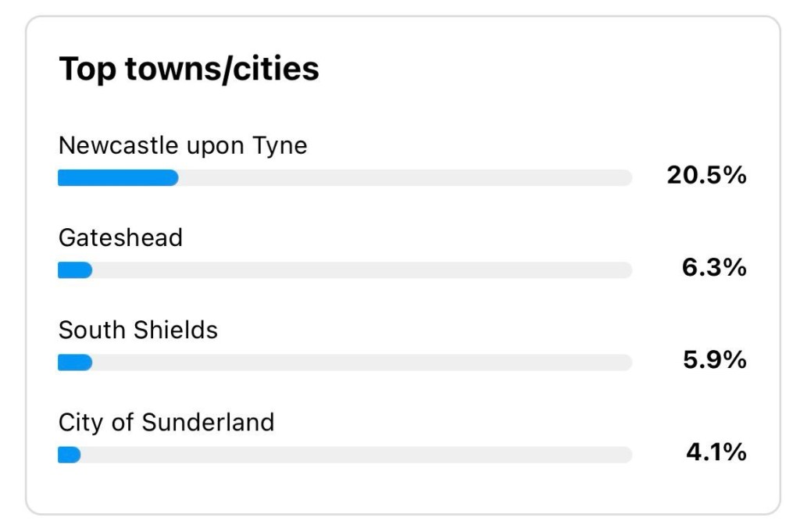Viewport: 800px width, 532px height.
Task: Click the word "Shields" in the third label
Action: point(179,330)
